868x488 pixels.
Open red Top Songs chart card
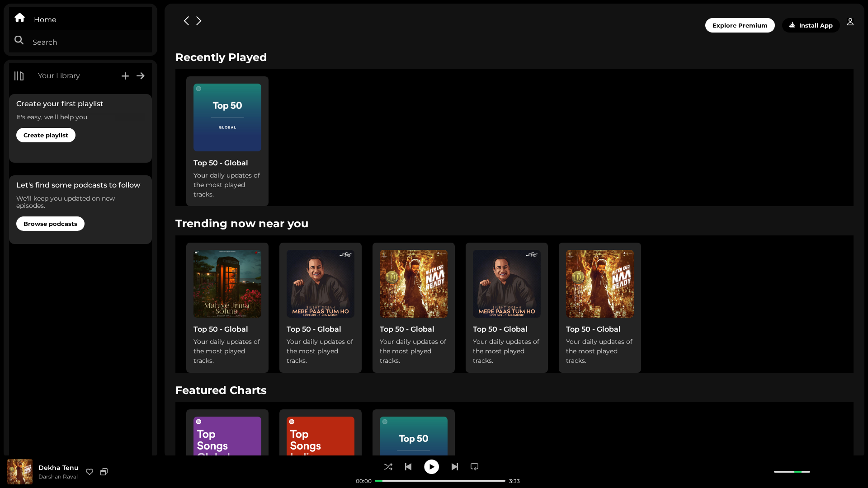[x=321, y=432]
